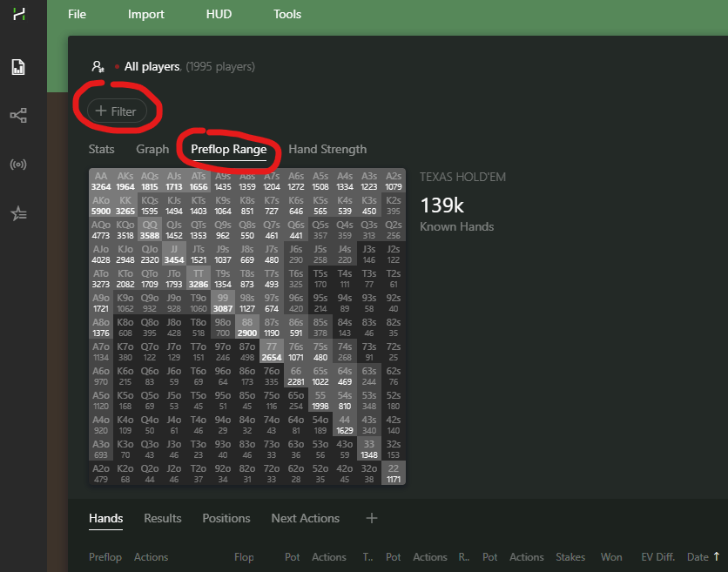The height and width of the screenshot is (572, 728).
Task: Switch to the Graph tab
Action: 152,149
